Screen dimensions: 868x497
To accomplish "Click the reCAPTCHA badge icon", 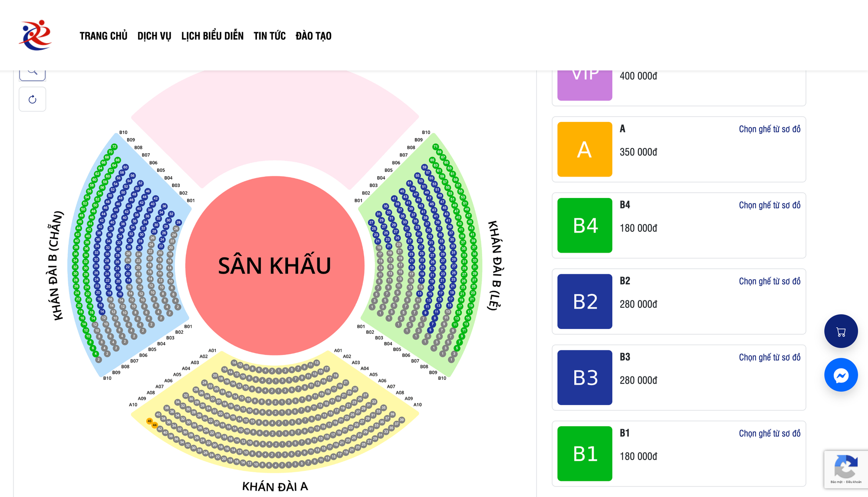I will 845,467.
